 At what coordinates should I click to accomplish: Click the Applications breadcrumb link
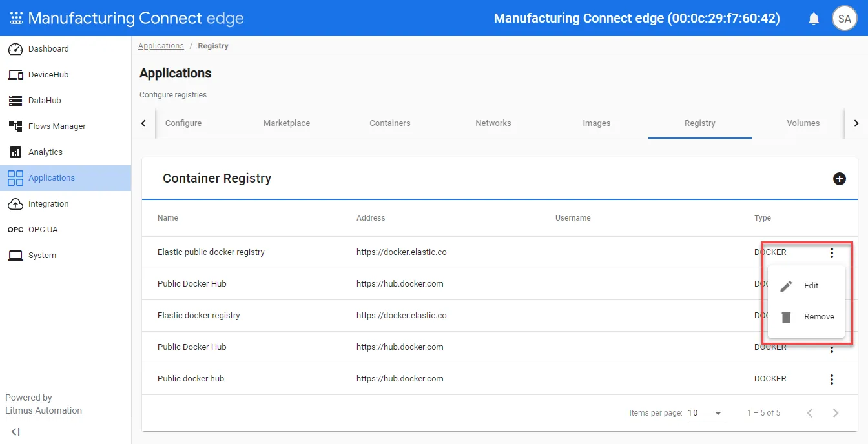pos(161,46)
